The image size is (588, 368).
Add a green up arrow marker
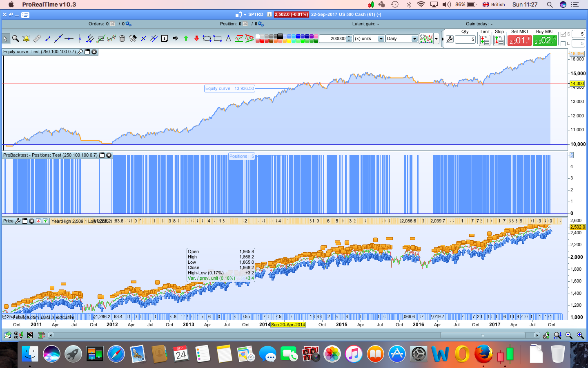(x=186, y=38)
